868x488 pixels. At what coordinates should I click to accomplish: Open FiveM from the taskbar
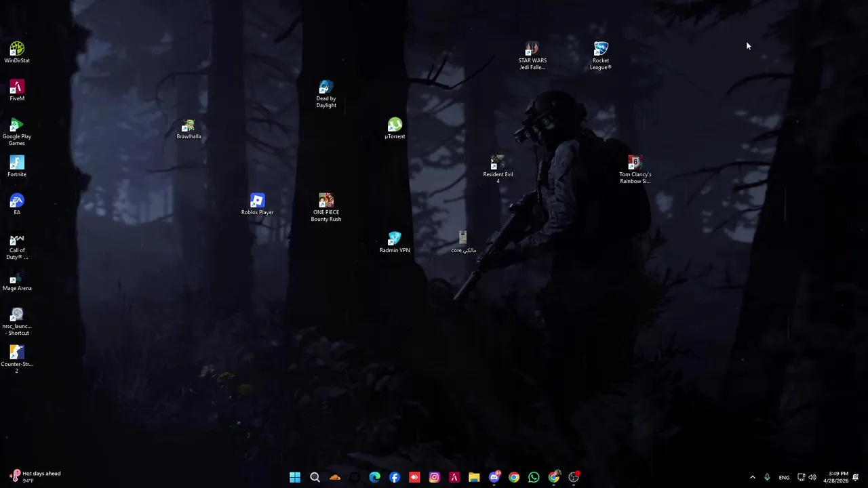(x=454, y=477)
